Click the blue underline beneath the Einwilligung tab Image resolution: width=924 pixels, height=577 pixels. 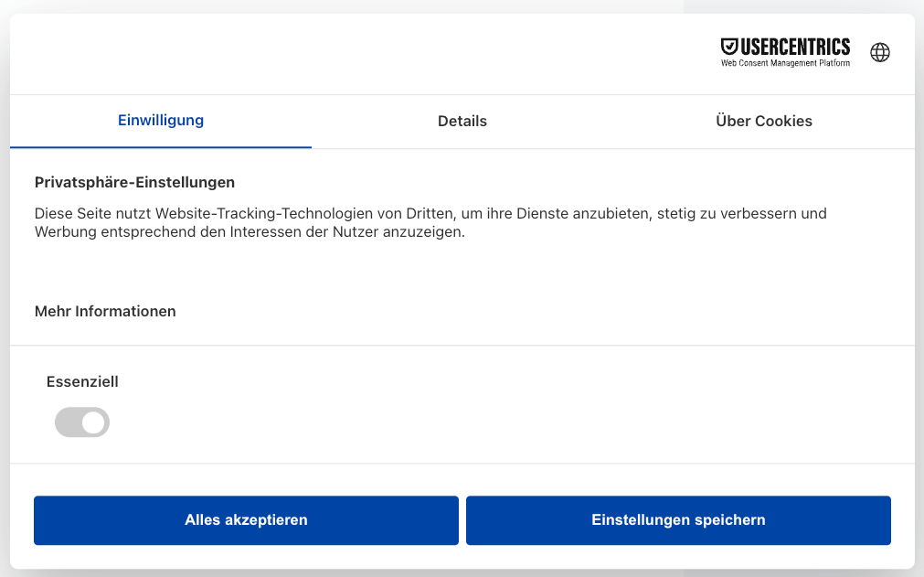[x=161, y=146]
